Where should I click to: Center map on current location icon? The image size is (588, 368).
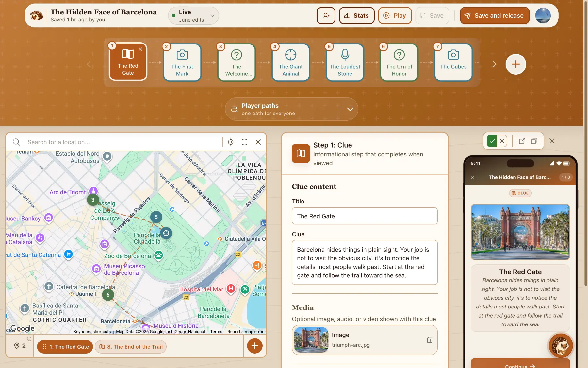(x=231, y=142)
